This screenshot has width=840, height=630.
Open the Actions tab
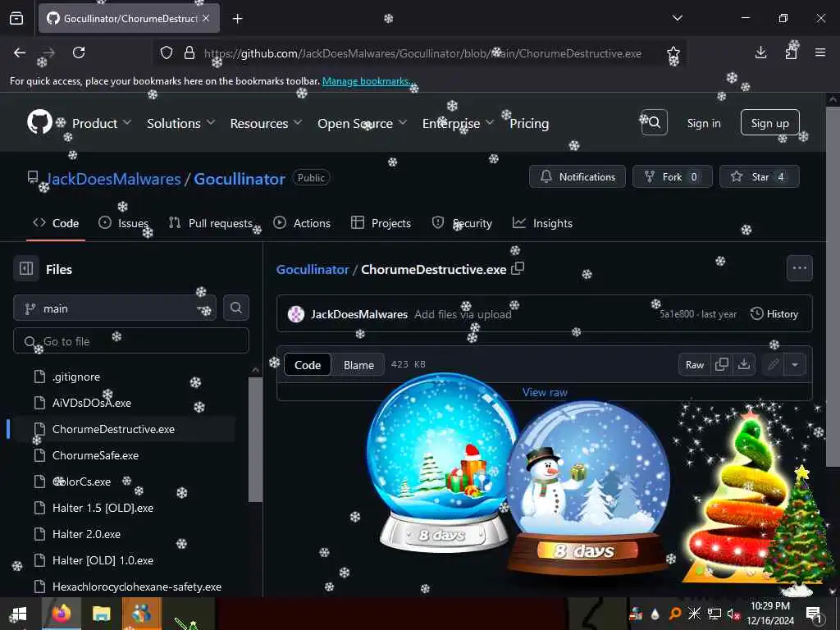(x=302, y=223)
